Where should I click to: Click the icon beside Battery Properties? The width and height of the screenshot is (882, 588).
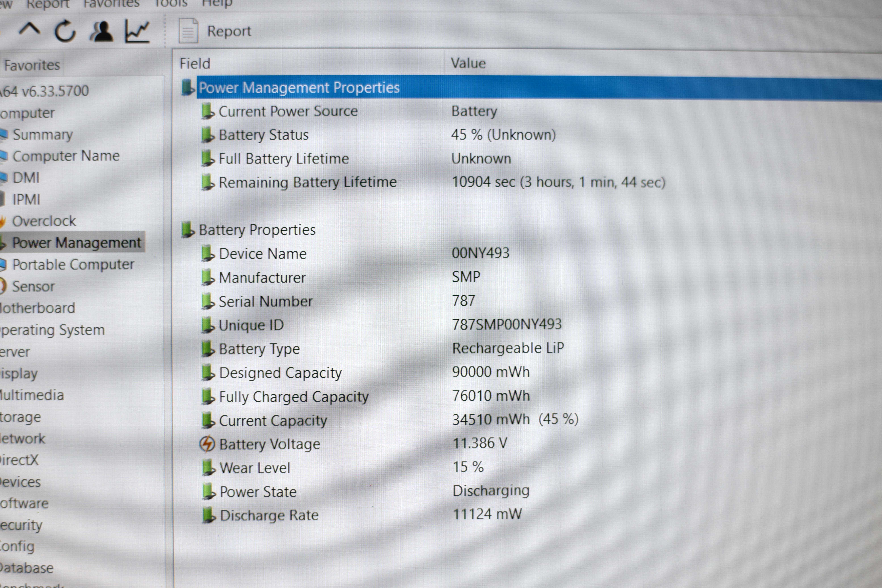pos(188,230)
